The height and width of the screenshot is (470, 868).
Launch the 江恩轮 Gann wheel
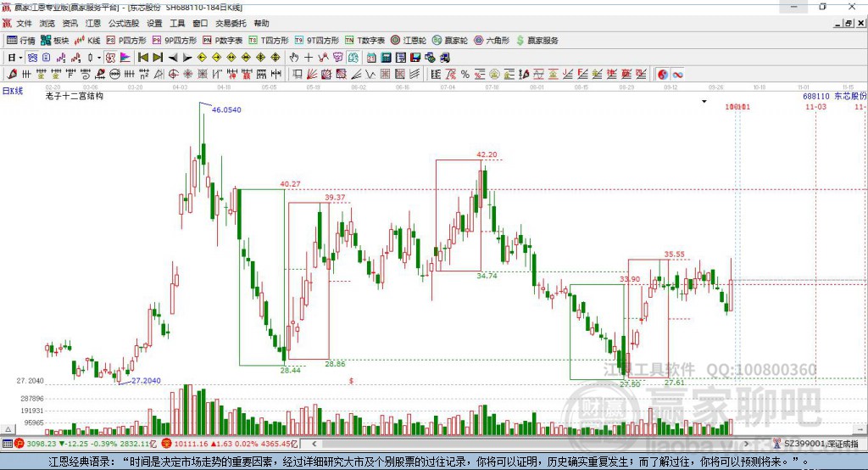[x=409, y=41]
